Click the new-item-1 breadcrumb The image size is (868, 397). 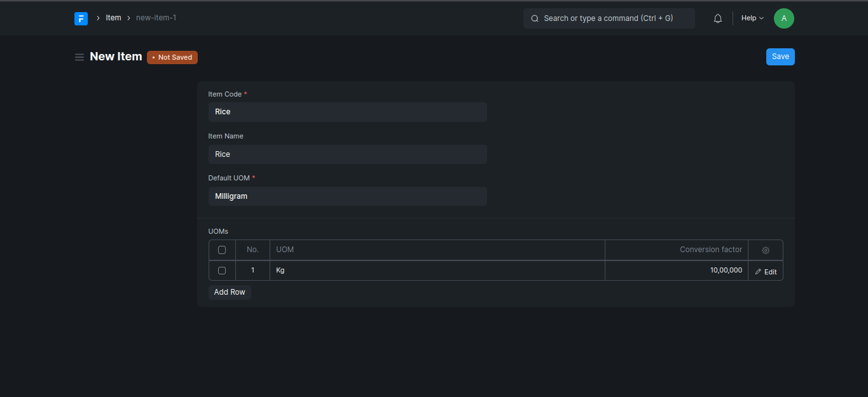[x=156, y=18]
